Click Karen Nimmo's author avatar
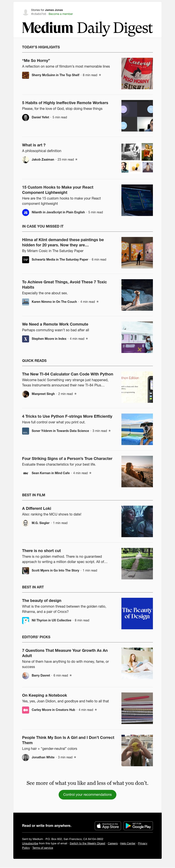Screen dimensions: 175x868 pos(26,302)
